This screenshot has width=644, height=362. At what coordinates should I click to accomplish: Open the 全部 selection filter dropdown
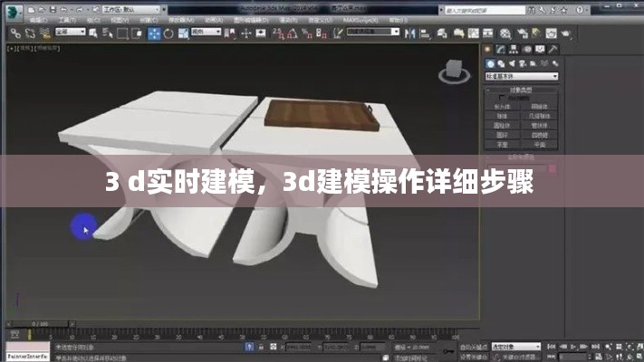(69, 33)
